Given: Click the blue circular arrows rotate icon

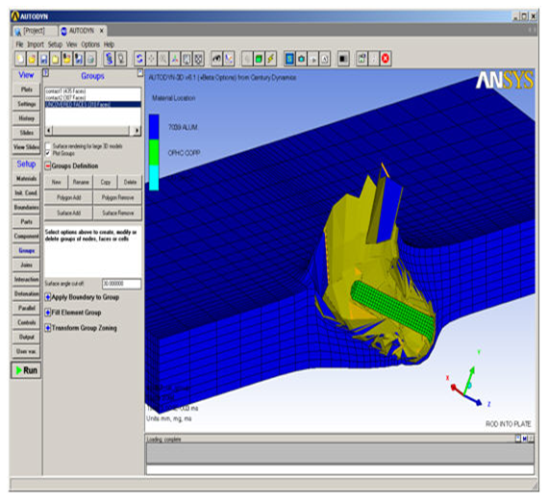Looking at the screenshot, I should [140, 59].
